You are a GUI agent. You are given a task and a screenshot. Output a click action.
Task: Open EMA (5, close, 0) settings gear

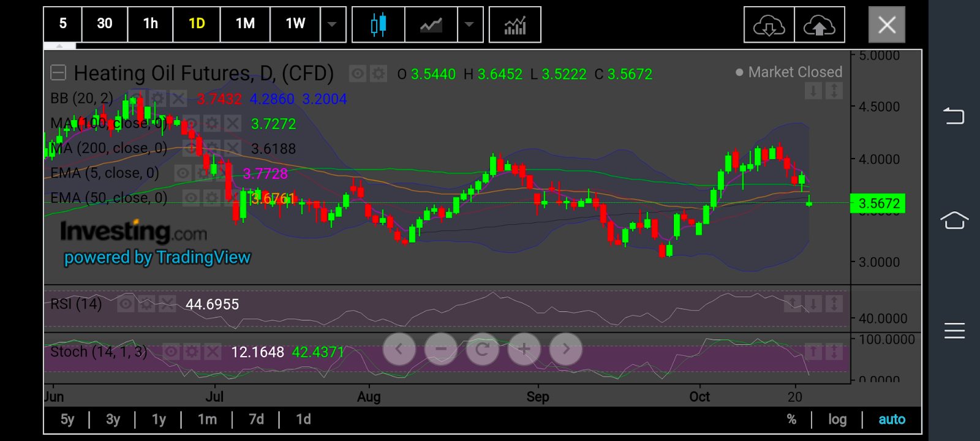point(203,173)
